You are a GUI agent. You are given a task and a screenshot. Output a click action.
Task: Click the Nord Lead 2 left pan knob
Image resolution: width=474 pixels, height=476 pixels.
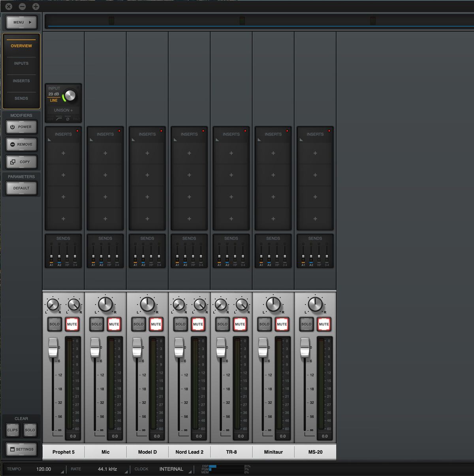tap(179, 305)
